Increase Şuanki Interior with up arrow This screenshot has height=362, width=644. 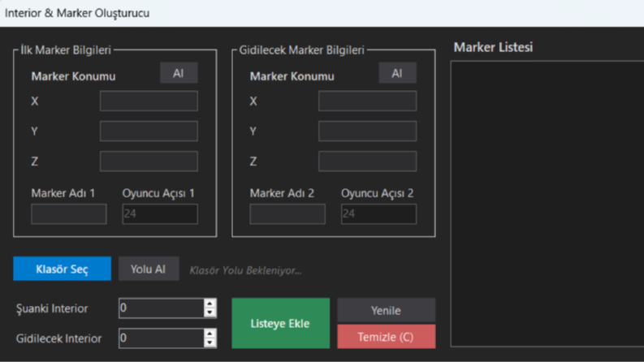pyautogui.click(x=210, y=304)
